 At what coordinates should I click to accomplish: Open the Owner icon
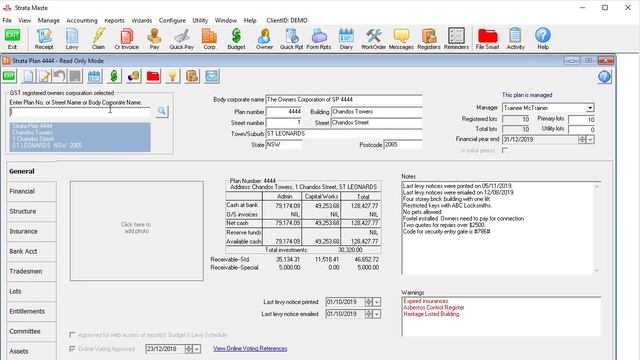coord(264,36)
